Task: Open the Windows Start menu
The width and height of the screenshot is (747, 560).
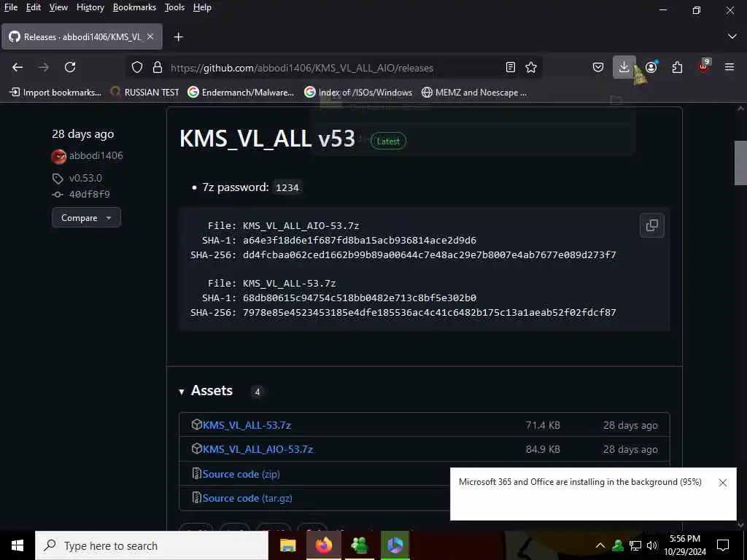Action: (18, 545)
